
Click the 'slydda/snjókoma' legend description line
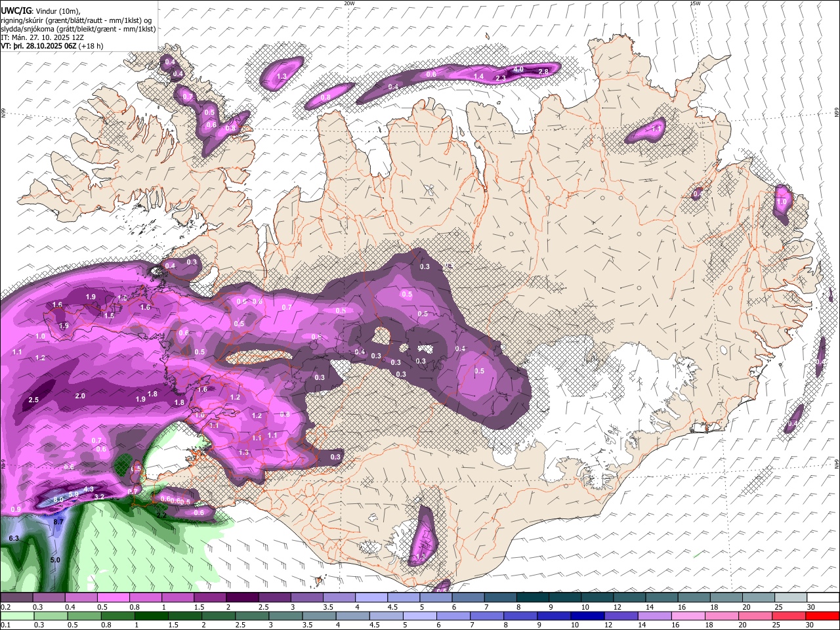78,29
